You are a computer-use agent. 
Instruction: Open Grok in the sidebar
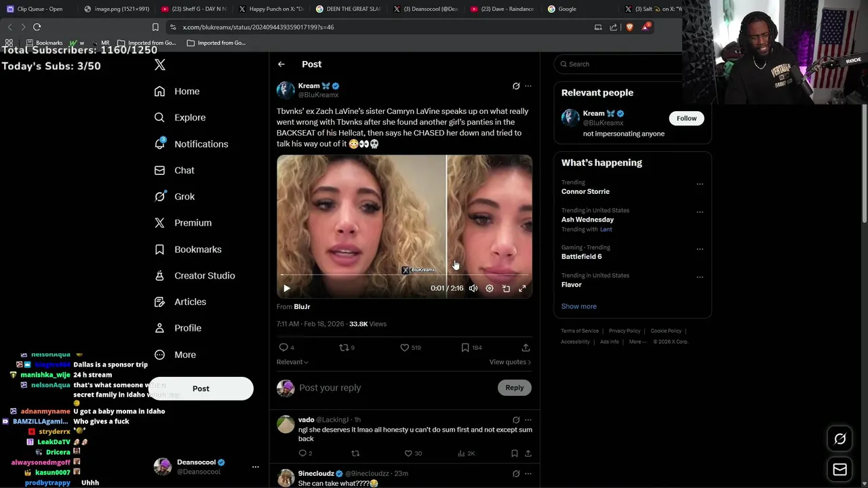[174, 197]
